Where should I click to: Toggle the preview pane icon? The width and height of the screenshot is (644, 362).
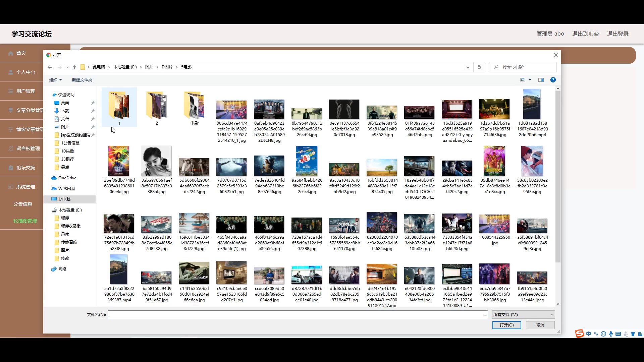point(541,80)
